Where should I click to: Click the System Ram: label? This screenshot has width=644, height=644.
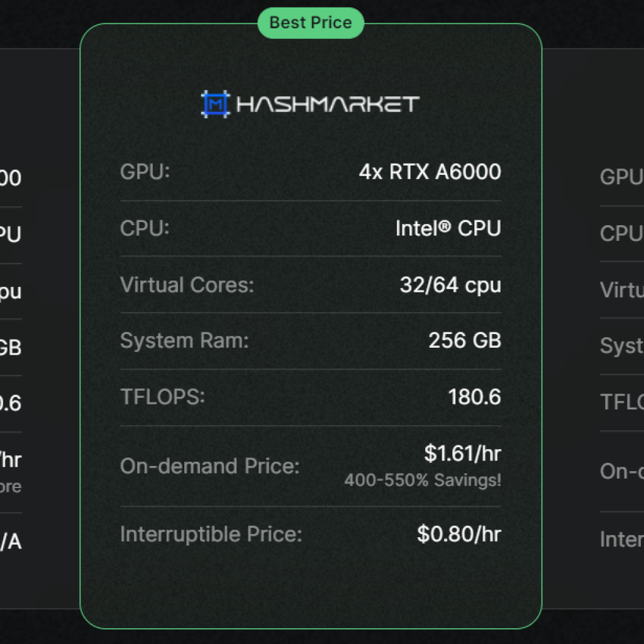pyautogui.click(x=184, y=341)
